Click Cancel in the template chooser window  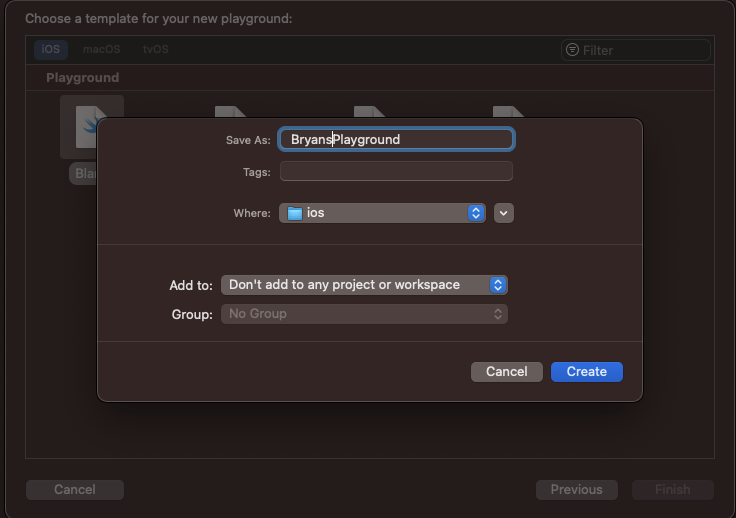pyautogui.click(x=75, y=489)
